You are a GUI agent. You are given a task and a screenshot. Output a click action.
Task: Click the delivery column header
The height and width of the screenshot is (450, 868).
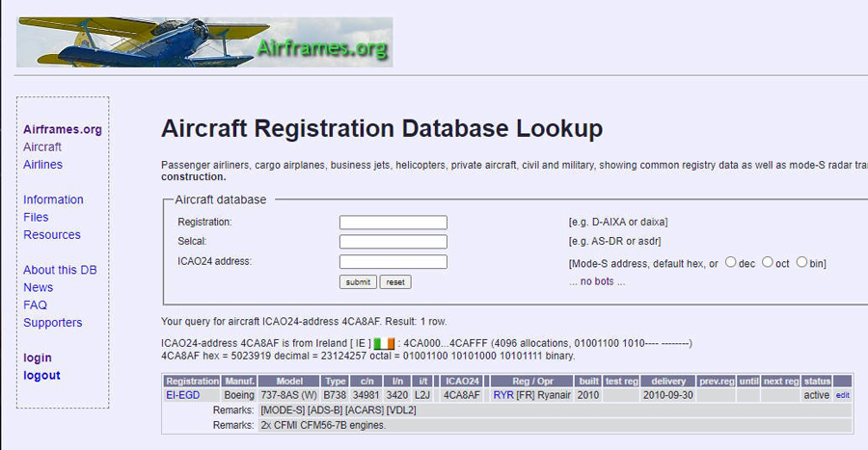coord(668,381)
